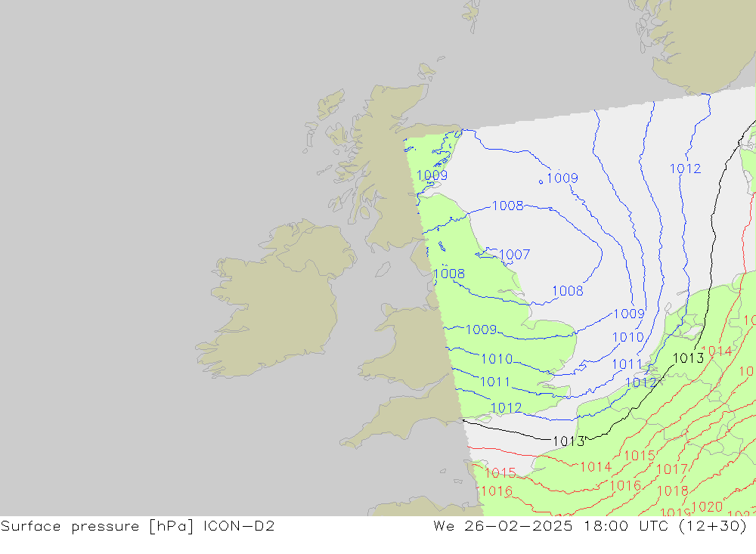Click the red 1018 label over France

[673, 491]
